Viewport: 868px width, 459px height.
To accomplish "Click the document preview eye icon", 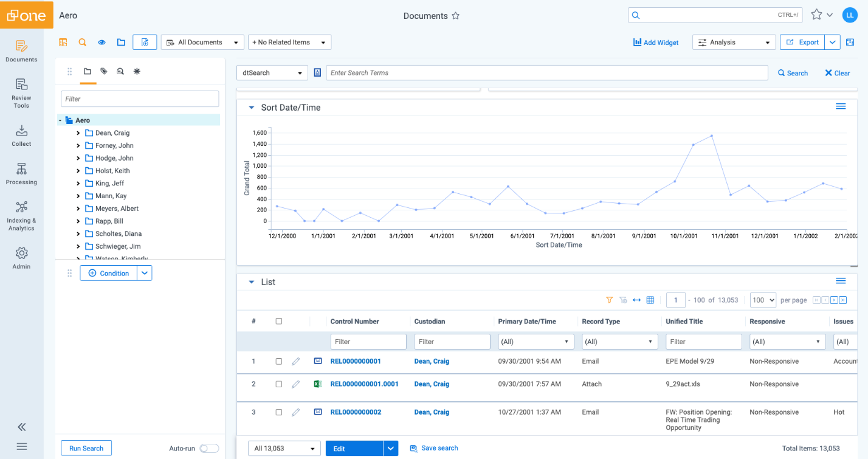I will (x=102, y=42).
